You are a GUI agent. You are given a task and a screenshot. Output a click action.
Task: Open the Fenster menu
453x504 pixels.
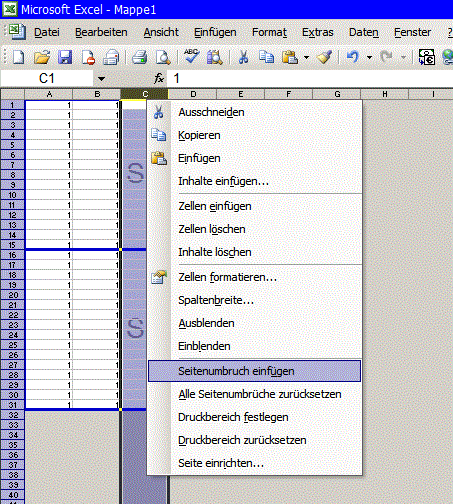[412, 32]
